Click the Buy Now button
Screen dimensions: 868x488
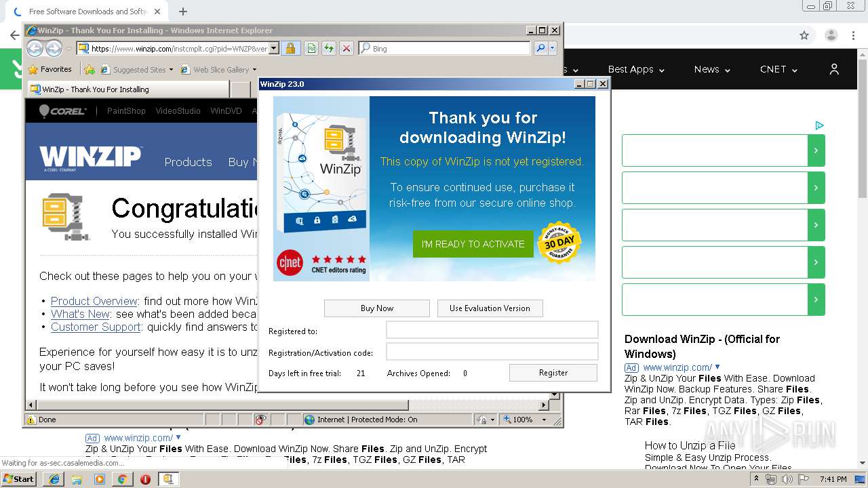[x=377, y=308]
